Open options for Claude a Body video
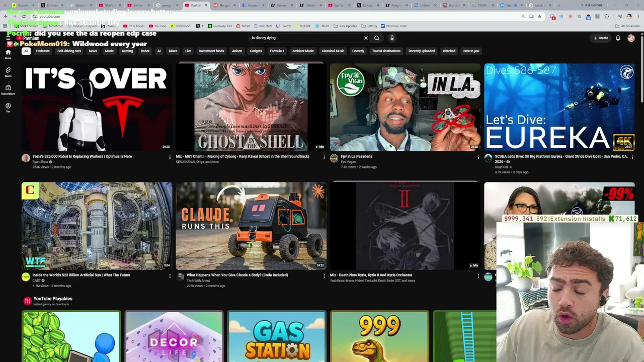644x362 pixels. pyautogui.click(x=324, y=276)
